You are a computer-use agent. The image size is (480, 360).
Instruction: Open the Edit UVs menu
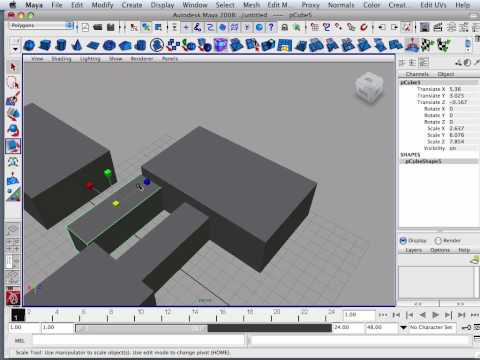point(433,5)
